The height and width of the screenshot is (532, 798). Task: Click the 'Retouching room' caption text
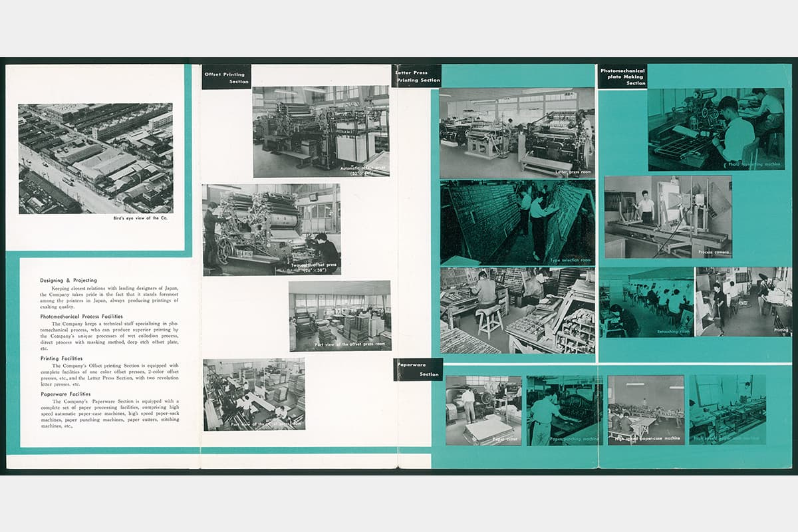click(x=674, y=331)
